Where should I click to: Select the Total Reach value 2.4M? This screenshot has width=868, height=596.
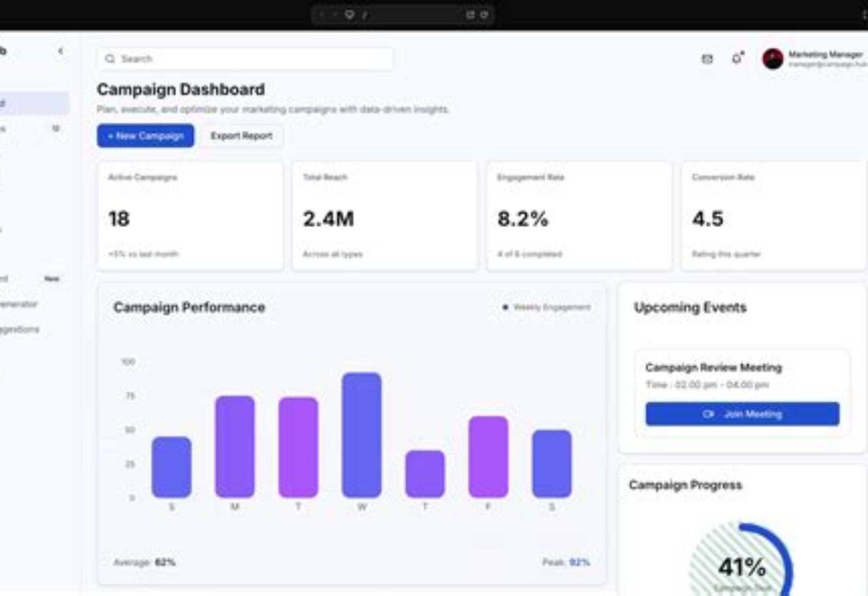pyautogui.click(x=328, y=219)
